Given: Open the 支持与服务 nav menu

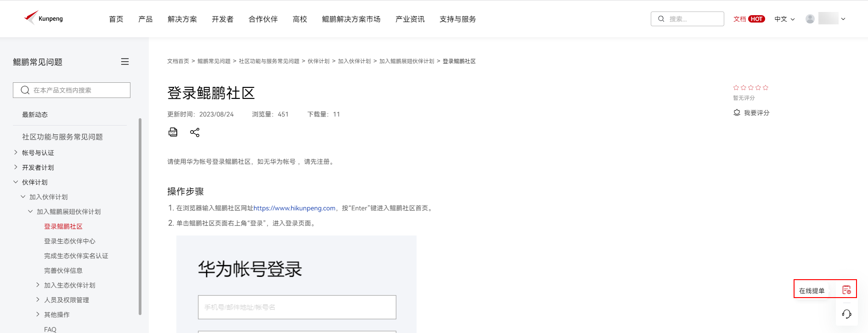Looking at the screenshot, I should click(458, 19).
